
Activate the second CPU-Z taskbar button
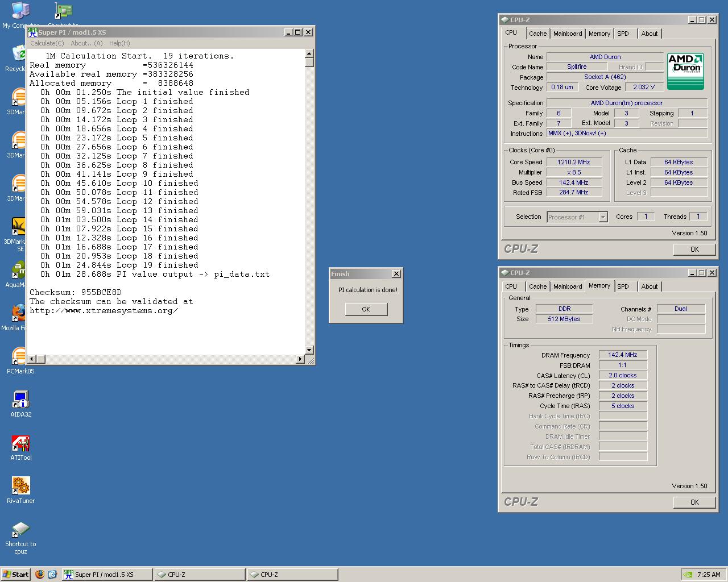(292, 575)
